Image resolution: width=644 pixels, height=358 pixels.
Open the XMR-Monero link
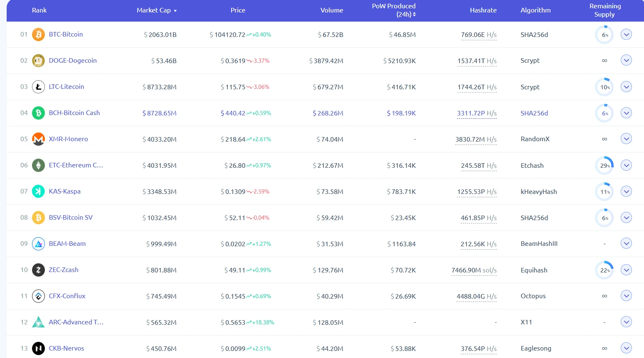click(x=68, y=139)
